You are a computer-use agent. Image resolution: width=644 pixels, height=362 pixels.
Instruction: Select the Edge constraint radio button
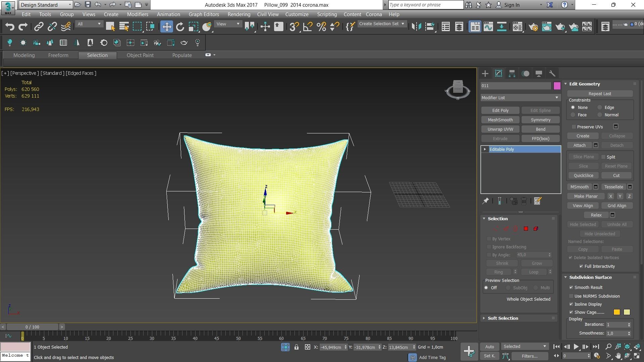point(600,108)
